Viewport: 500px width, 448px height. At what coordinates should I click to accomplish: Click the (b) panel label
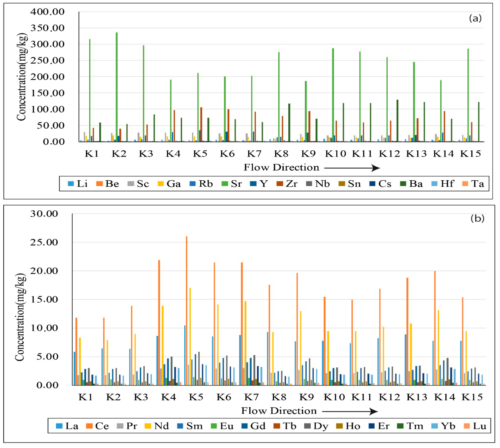477,218
